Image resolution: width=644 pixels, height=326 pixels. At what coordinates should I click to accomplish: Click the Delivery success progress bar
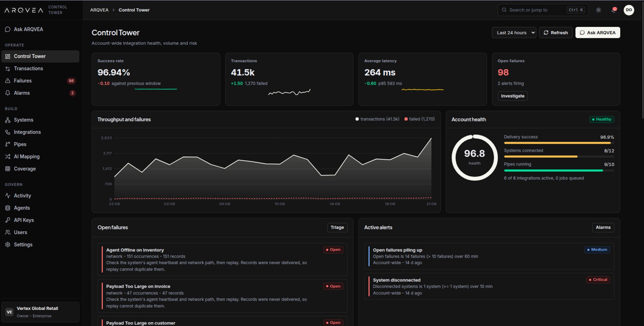[559, 143]
